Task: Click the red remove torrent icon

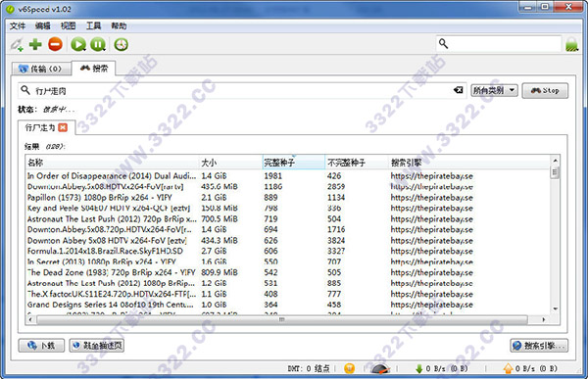Action: [x=55, y=44]
